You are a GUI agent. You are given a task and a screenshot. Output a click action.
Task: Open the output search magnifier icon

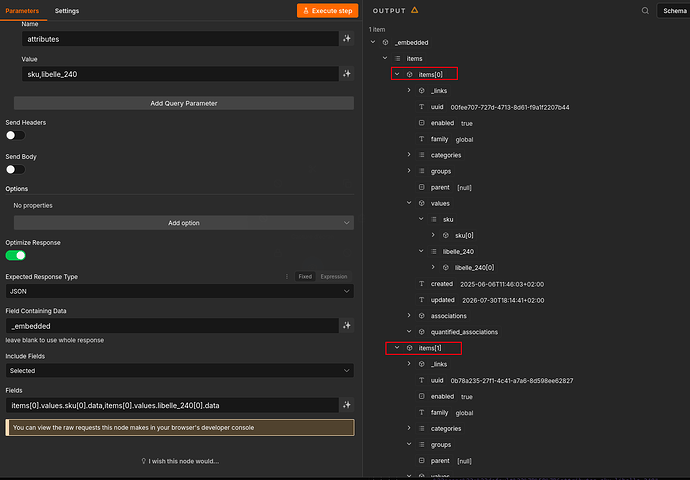click(645, 11)
